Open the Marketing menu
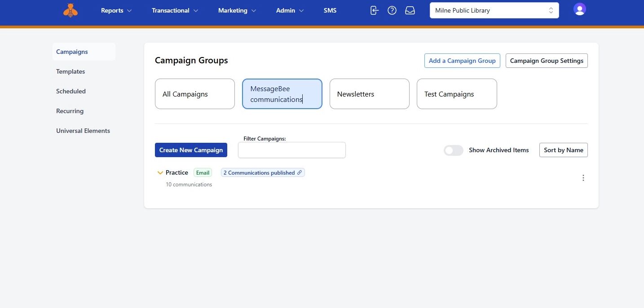Viewport: 644px width, 308px height. click(237, 10)
